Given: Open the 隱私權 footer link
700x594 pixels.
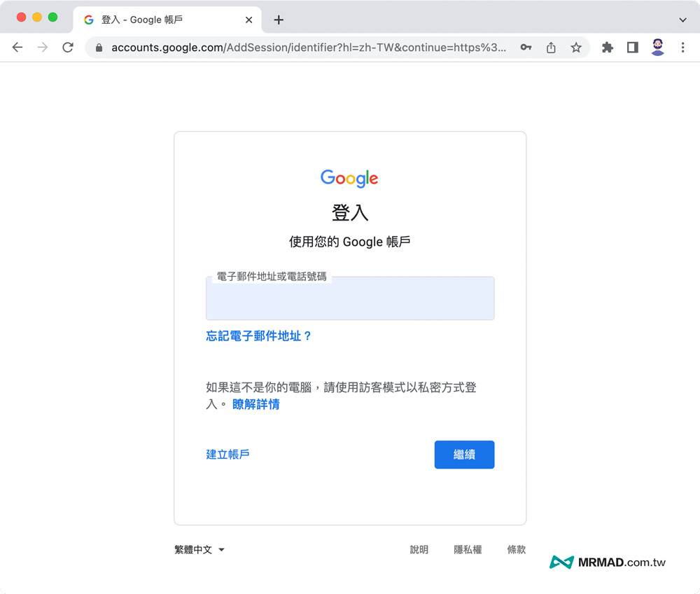Looking at the screenshot, I should pos(468,549).
